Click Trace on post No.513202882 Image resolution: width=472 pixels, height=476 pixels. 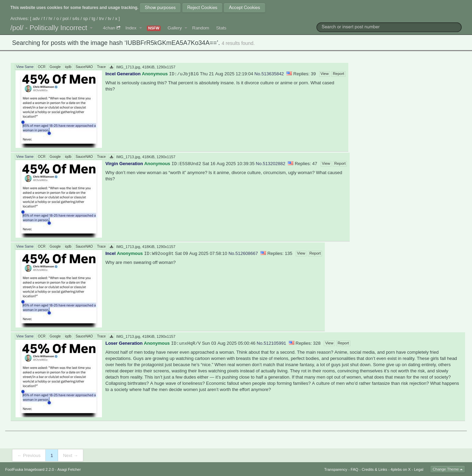click(x=101, y=157)
